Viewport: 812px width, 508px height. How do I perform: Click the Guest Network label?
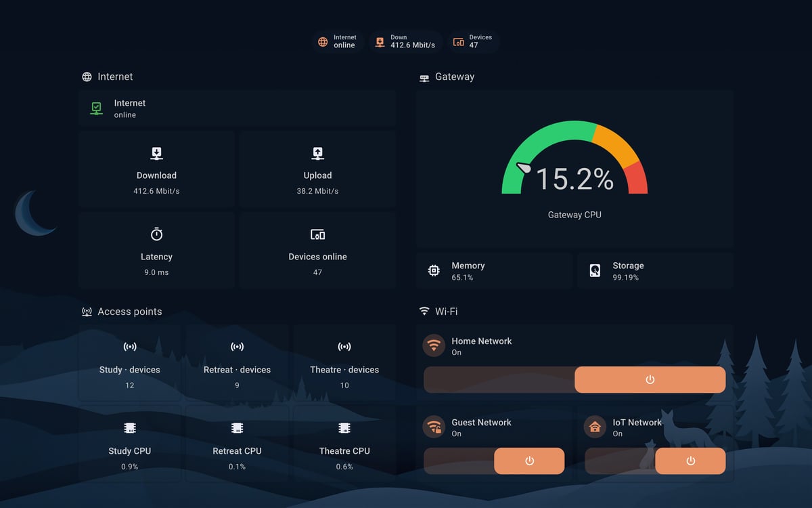pos(481,423)
